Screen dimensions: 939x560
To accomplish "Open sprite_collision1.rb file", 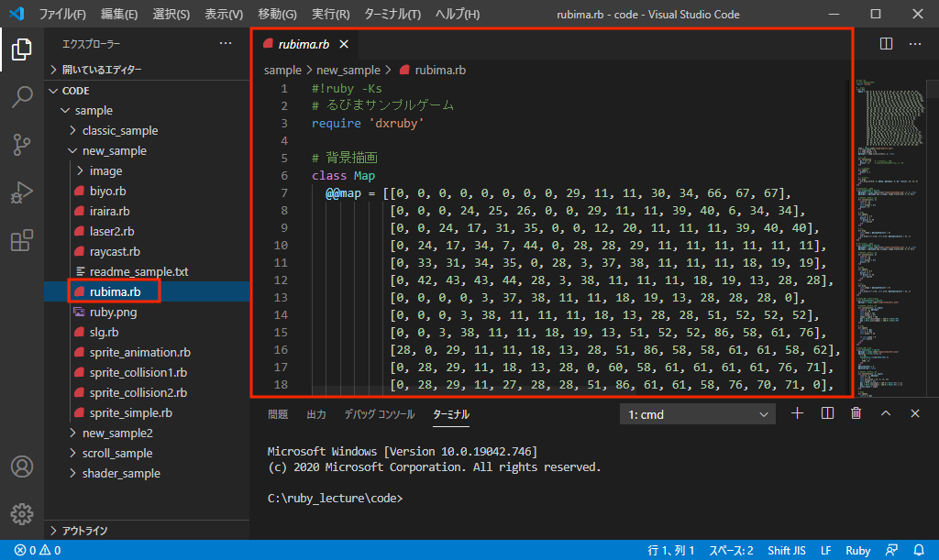I will click(x=147, y=373).
